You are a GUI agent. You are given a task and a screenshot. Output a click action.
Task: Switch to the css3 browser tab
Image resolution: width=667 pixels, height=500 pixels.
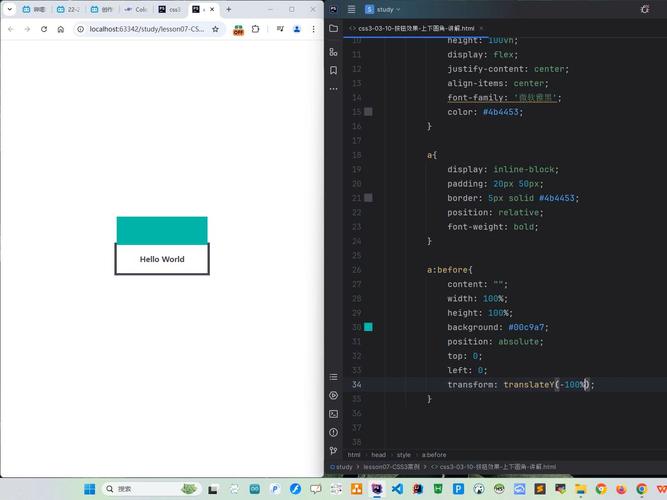[170, 9]
